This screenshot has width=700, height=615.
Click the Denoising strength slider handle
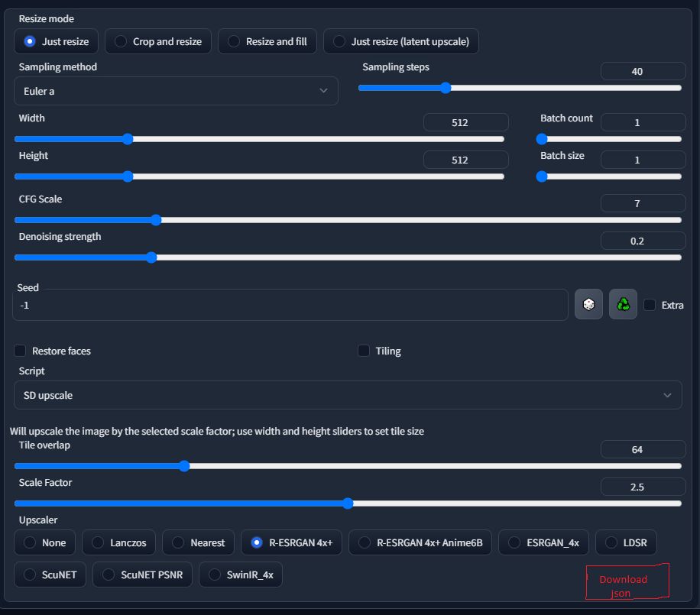[151, 257]
